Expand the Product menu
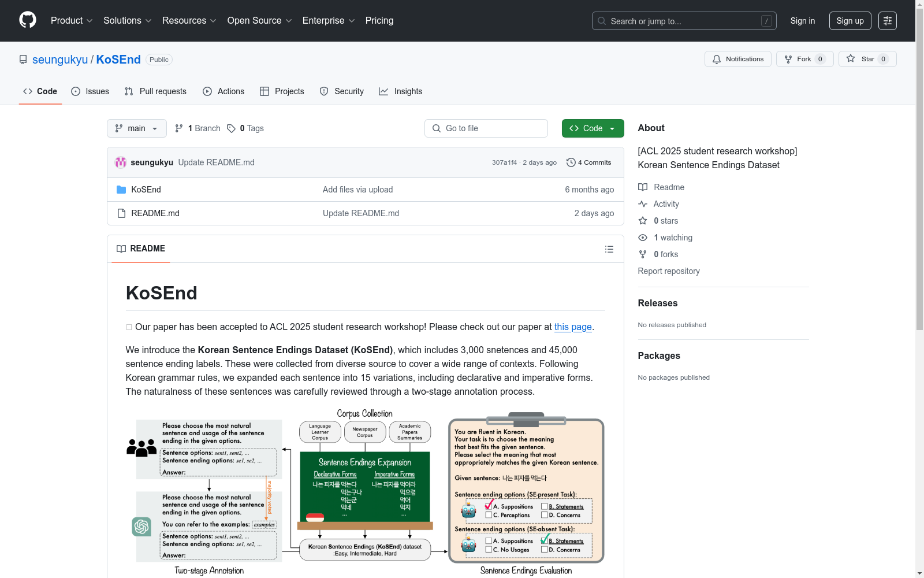The width and height of the screenshot is (924, 578). click(72, 21)
